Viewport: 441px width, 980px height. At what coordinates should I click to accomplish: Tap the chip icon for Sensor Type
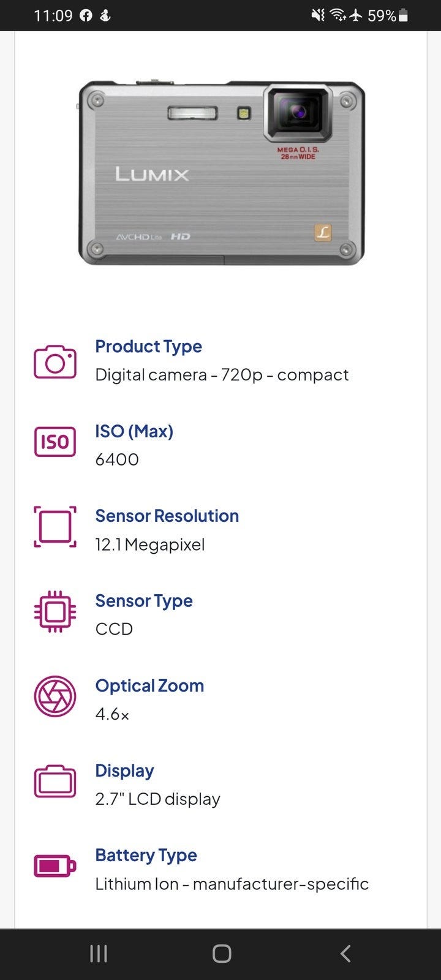[55, 611]
